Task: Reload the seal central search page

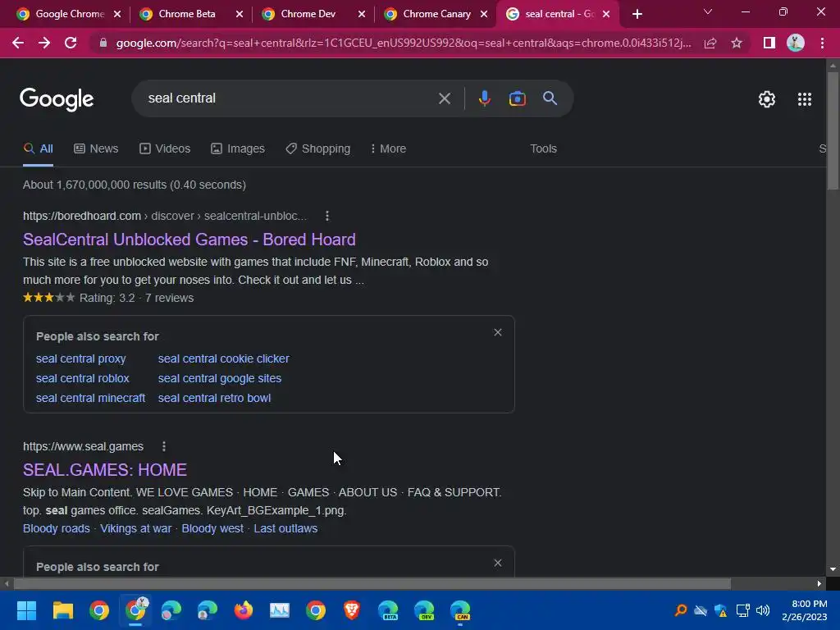Action: click(x=71, y=43)
